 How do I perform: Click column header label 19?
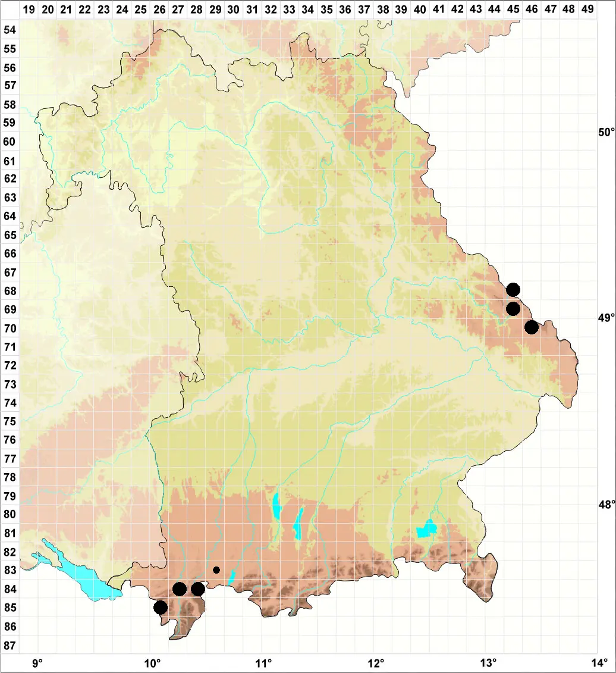[29, 10]
